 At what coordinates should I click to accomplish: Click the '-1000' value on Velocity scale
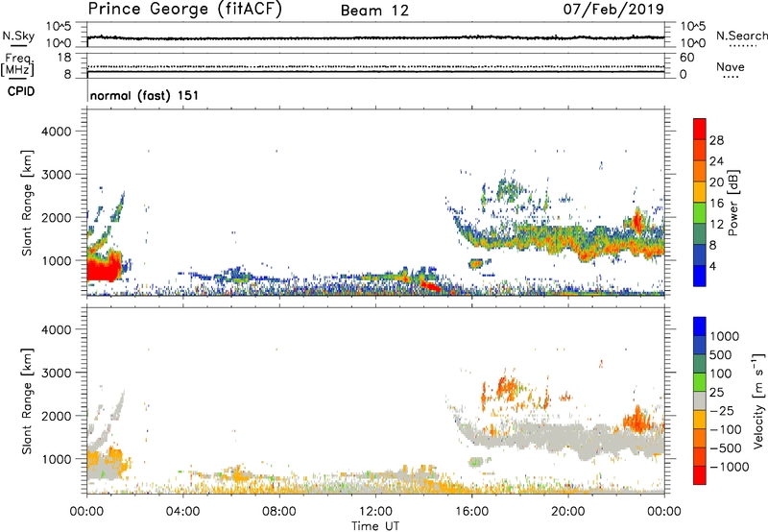tap(730, 467)
